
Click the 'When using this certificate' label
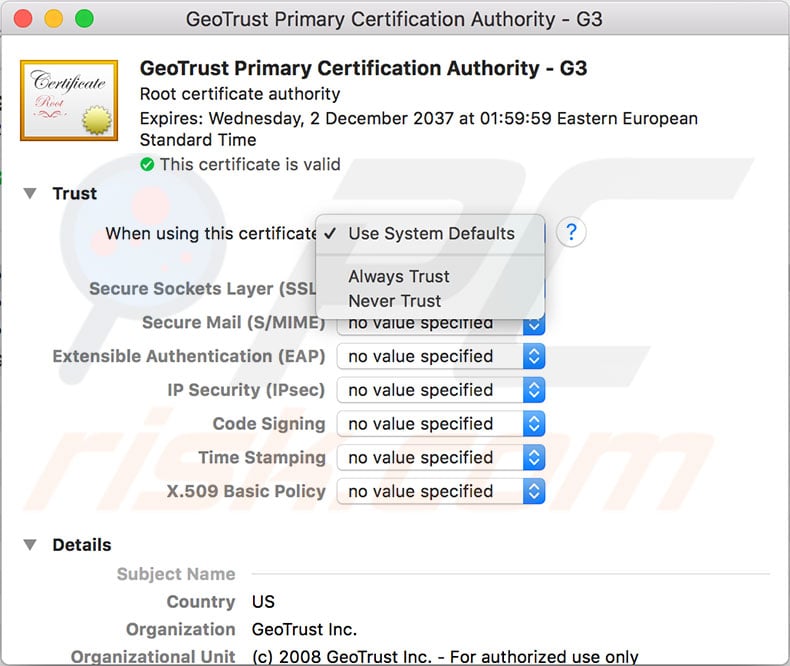211,234
